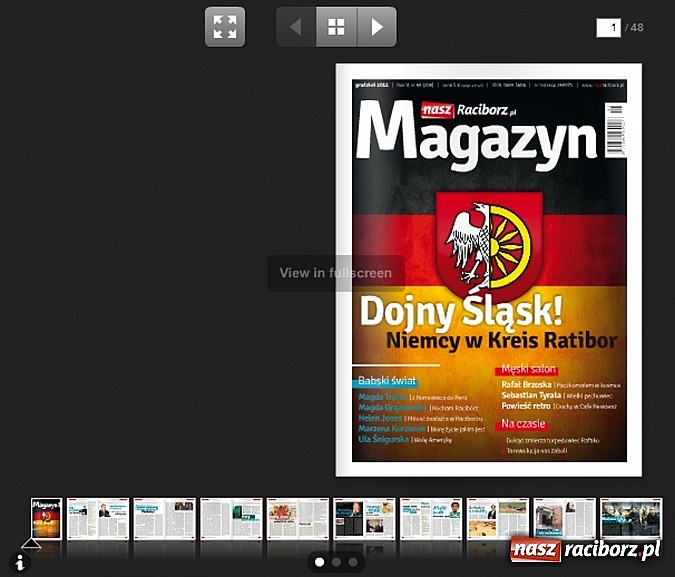
Task: Open the ninth thumbnail spread
Action: [x=564, y=519]
